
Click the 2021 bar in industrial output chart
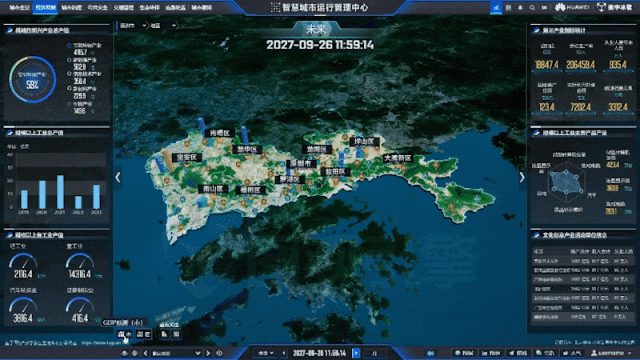click(60, 192)
